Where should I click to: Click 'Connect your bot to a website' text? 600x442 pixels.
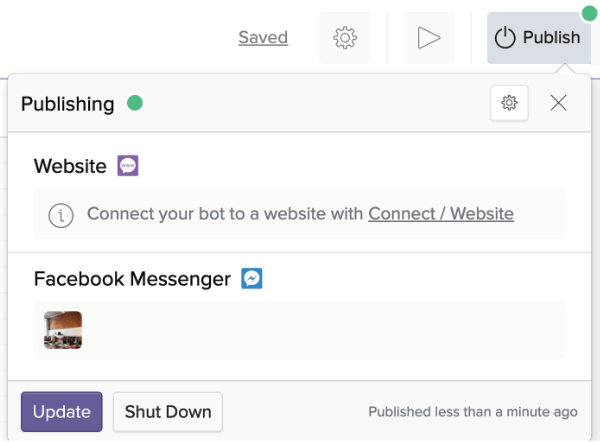(225, 214)
